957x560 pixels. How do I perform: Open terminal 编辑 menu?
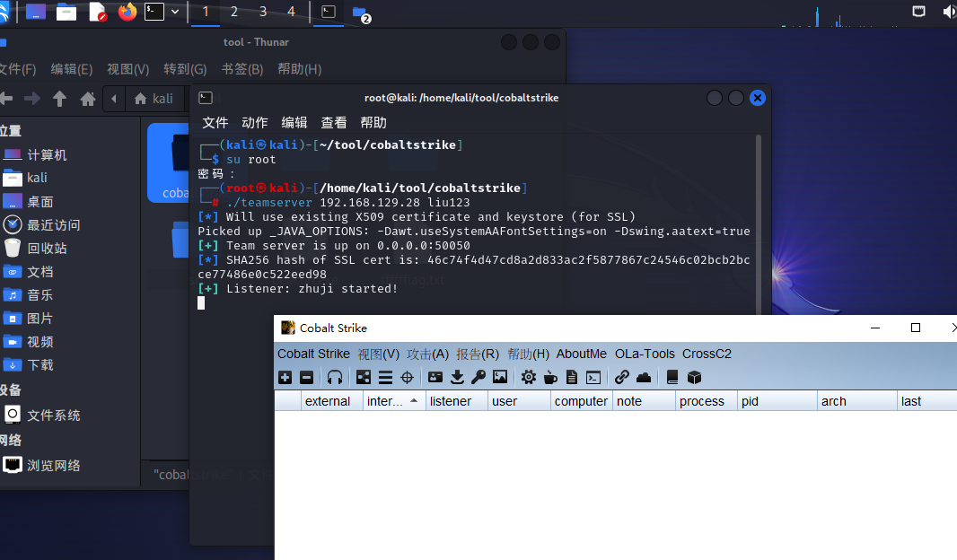[x=294, y=123]
